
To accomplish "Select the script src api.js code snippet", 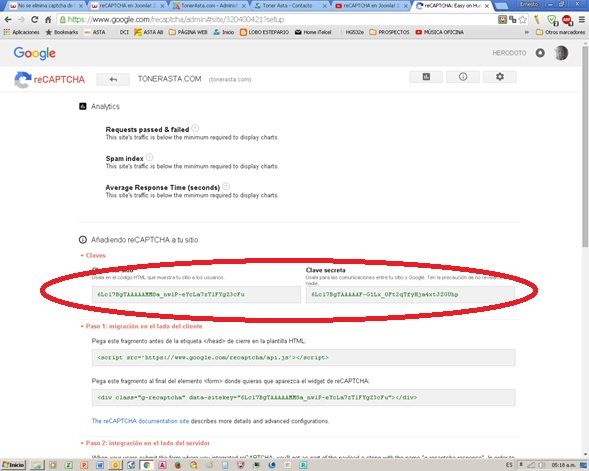I will 304,358.
